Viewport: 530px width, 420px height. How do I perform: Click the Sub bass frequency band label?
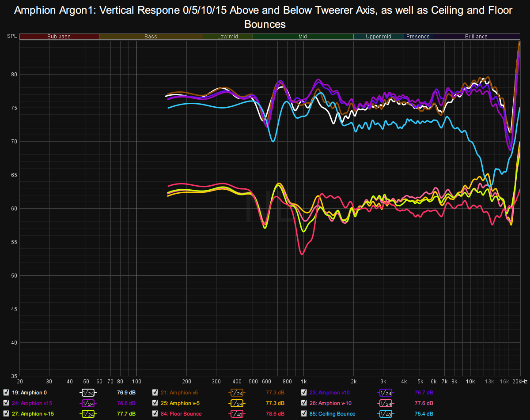coord(59,37)
